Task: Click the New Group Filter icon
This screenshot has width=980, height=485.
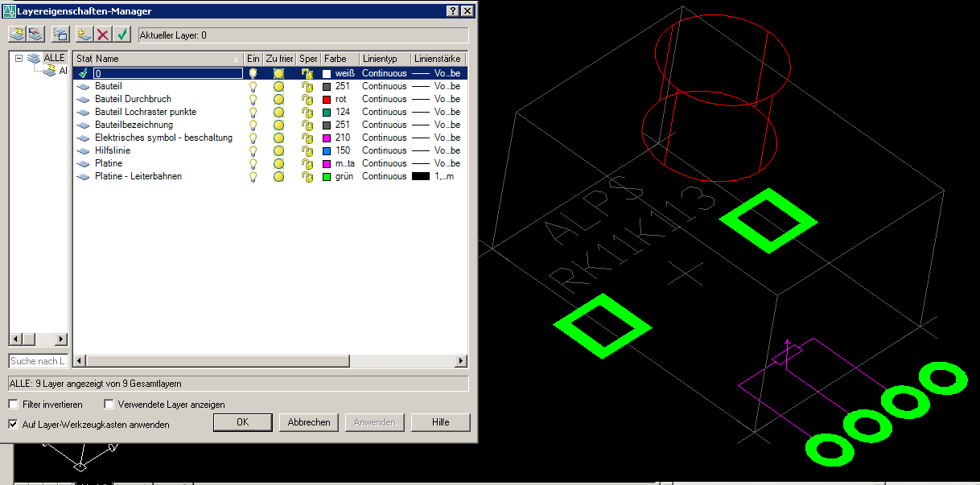Action: (35, 35)
